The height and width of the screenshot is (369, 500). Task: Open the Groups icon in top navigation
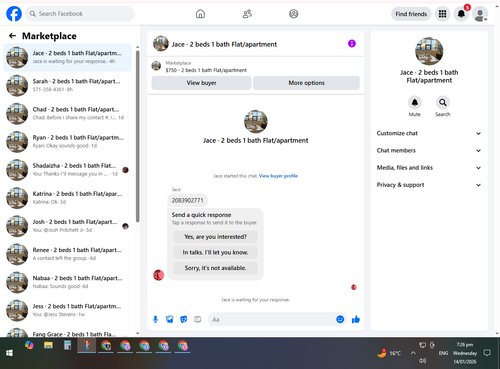pyautogui.click(x=294, y=14)
